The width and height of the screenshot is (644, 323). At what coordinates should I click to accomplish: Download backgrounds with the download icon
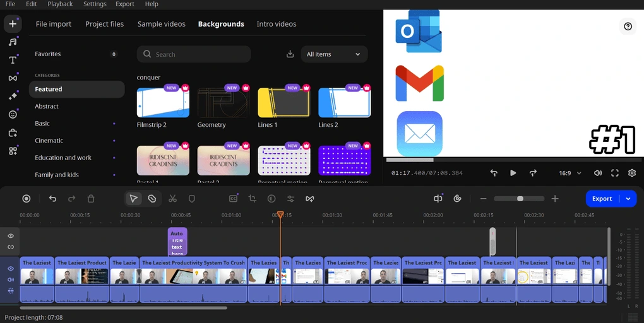click(x=290, y=54)
